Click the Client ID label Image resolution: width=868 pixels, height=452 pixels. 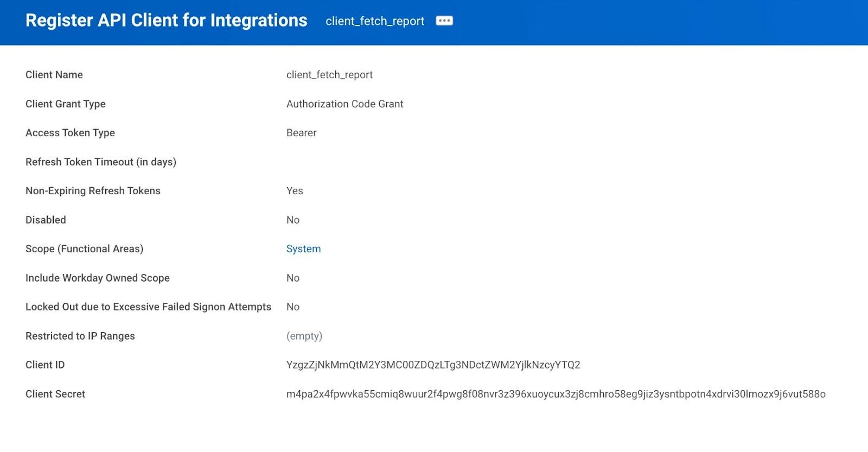45,365
